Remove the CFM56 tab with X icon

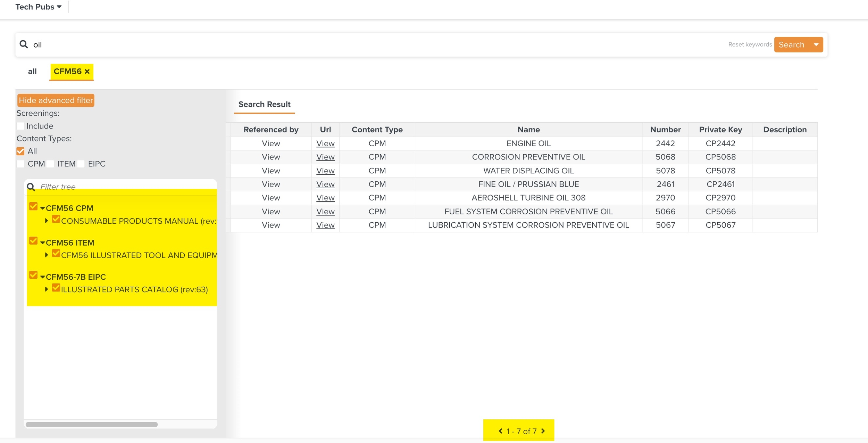87,71
